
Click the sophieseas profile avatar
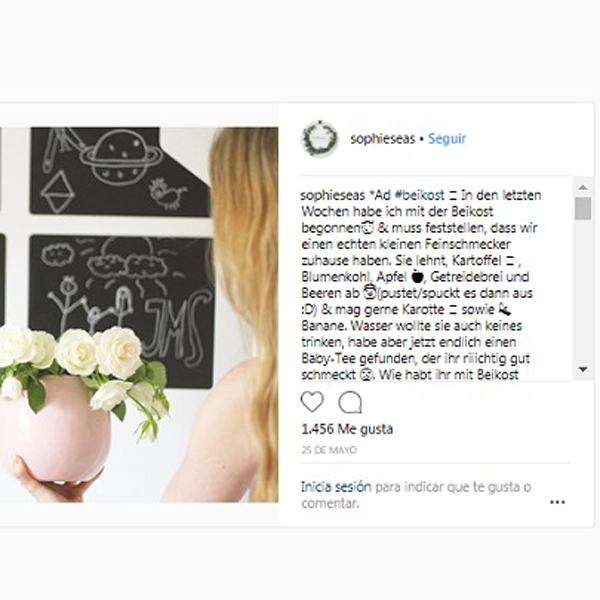[x=320, y=139]
